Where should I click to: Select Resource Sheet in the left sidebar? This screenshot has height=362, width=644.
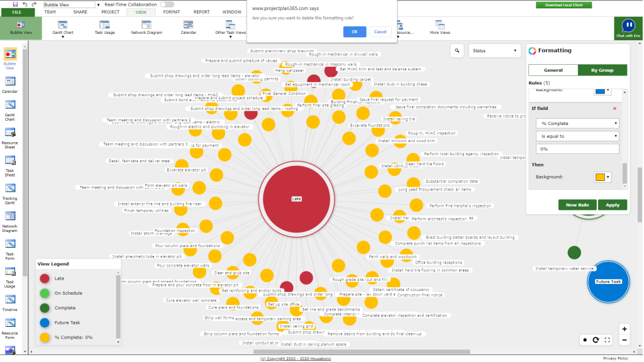(10, 138)
